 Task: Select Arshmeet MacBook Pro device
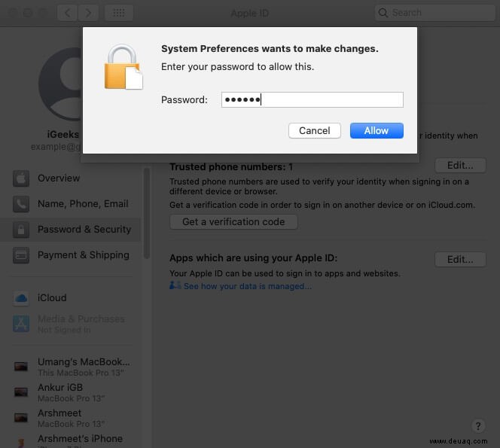[x=70, y=418]
